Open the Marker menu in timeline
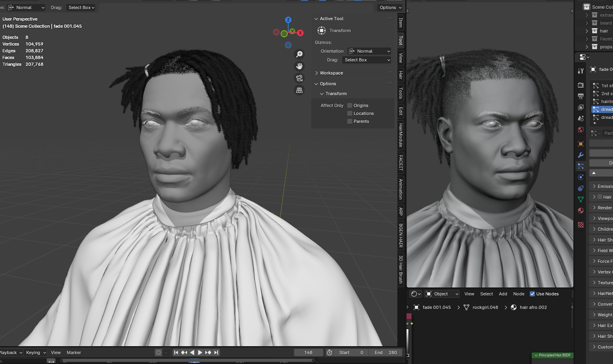Screen dimensions: 613x364 [74, 352]
